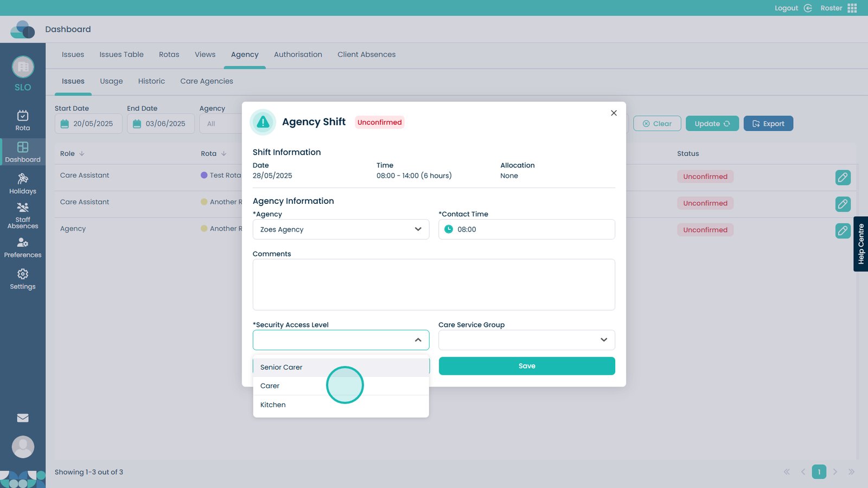Open the messages envelope icon

[x=23, y=418]
